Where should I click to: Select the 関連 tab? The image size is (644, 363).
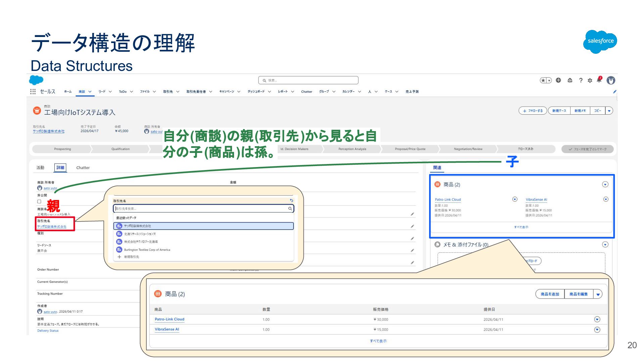437,167
